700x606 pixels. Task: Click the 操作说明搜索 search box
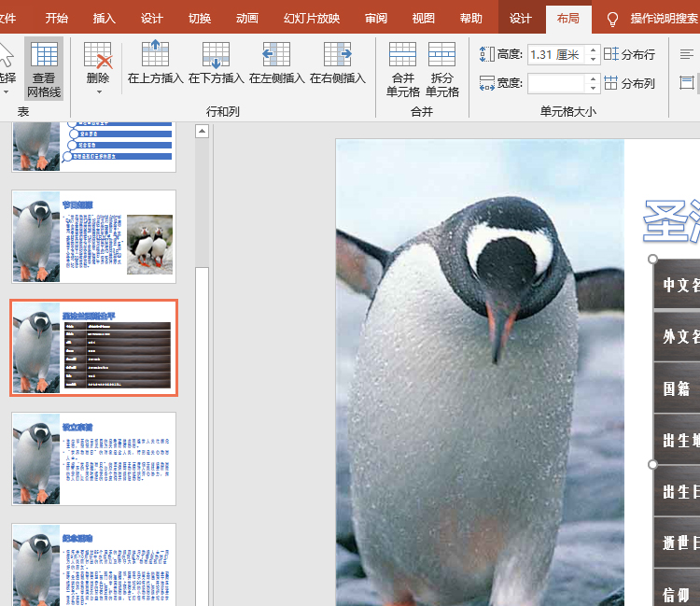point(665,19)
